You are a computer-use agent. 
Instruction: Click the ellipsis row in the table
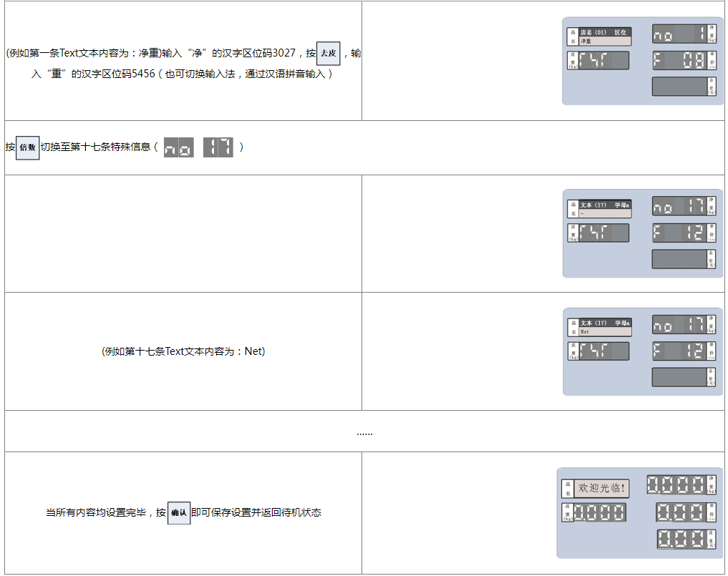(364, 431)
